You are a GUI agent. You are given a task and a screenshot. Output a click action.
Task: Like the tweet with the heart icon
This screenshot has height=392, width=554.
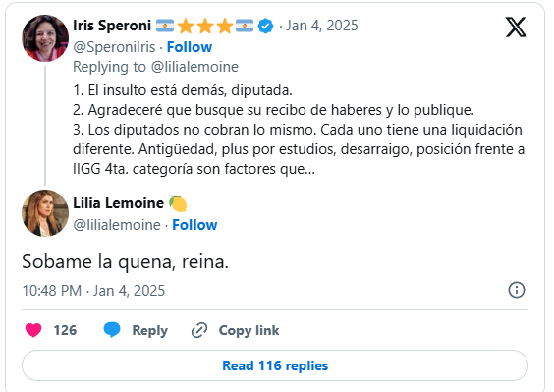point(33,330)
